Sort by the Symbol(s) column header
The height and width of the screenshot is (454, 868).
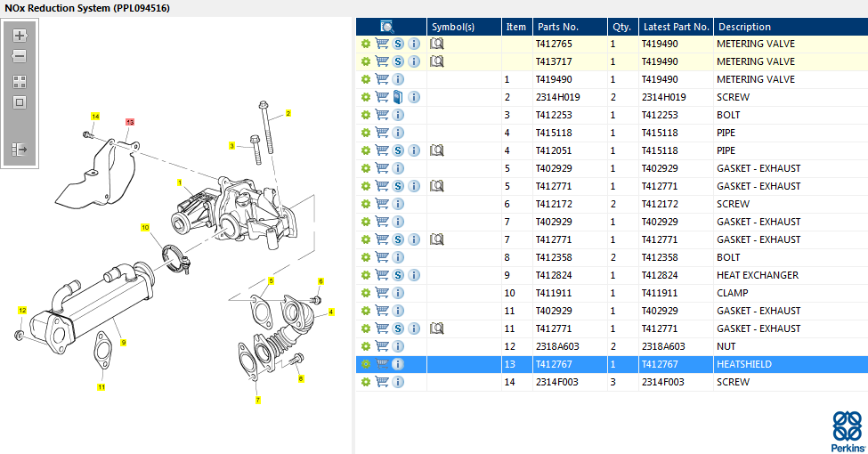click(x=464, y=27)
